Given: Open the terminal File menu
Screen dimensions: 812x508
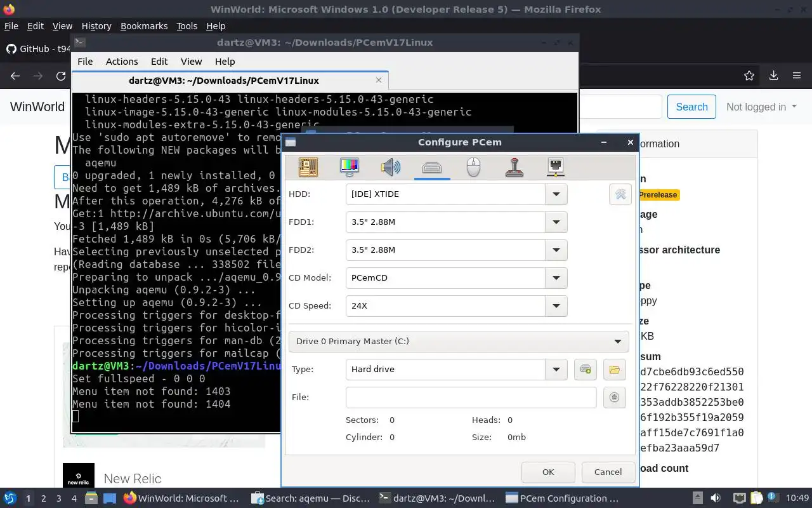Looking at the screenshot, I should pyautogui.click(x=85, y=62).
